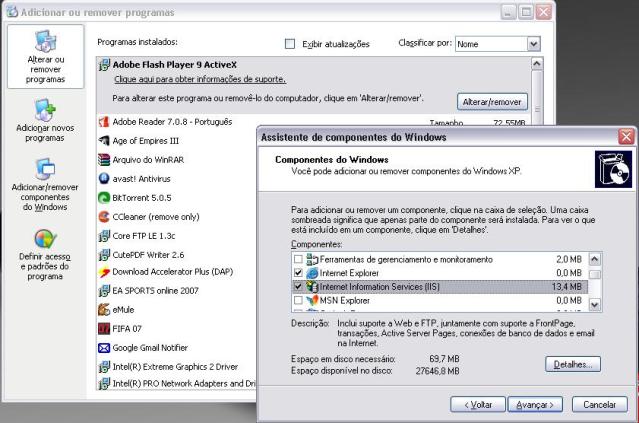This screenshot has width=639, height=423.
Task: Select the Download Accelerator Plus icon
Action: pos(103,272)
